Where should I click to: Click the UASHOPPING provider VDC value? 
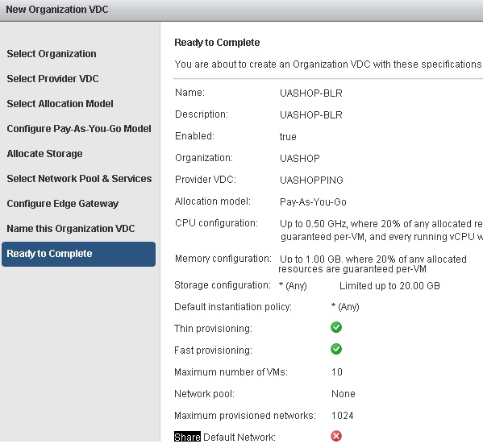tap(311, 180)
